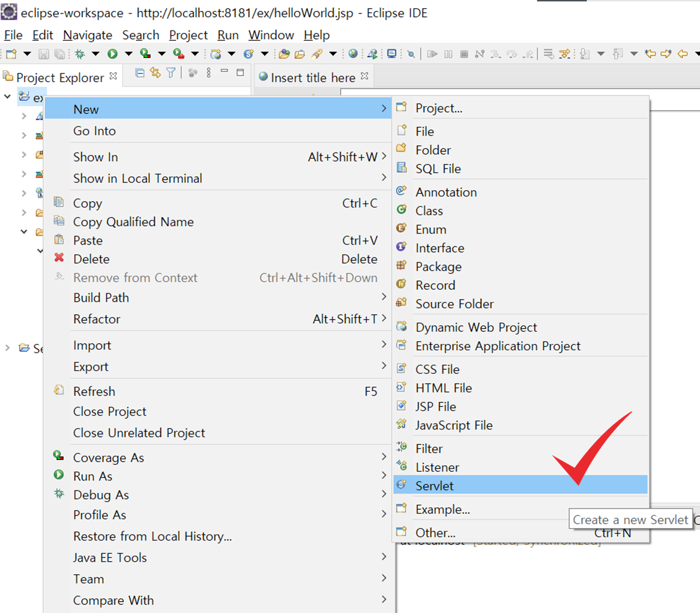Close the Project Explorer tab

pos(113,76)
